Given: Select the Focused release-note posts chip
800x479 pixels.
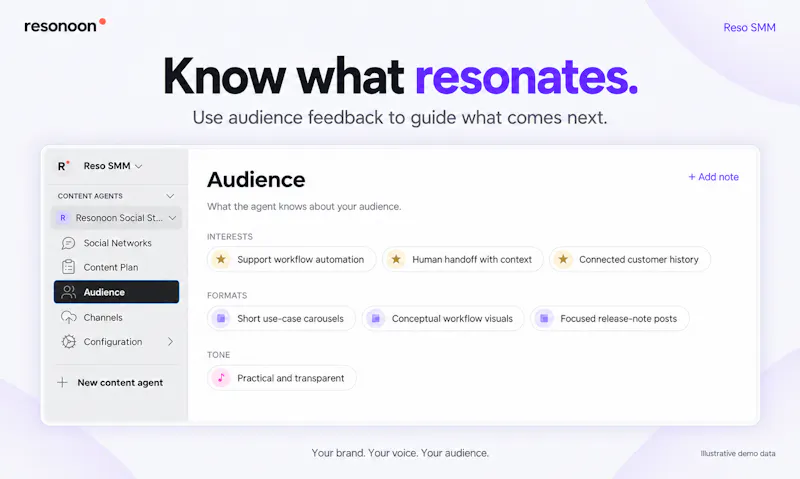Looking at the screenshot, I should pyautogui.click(x=610, y=318).
